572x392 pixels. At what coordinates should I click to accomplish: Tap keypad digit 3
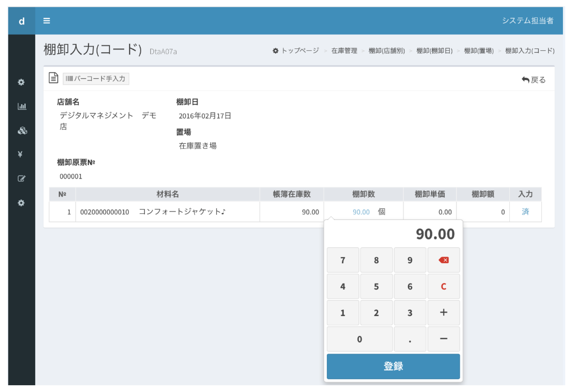pos(410,313)
